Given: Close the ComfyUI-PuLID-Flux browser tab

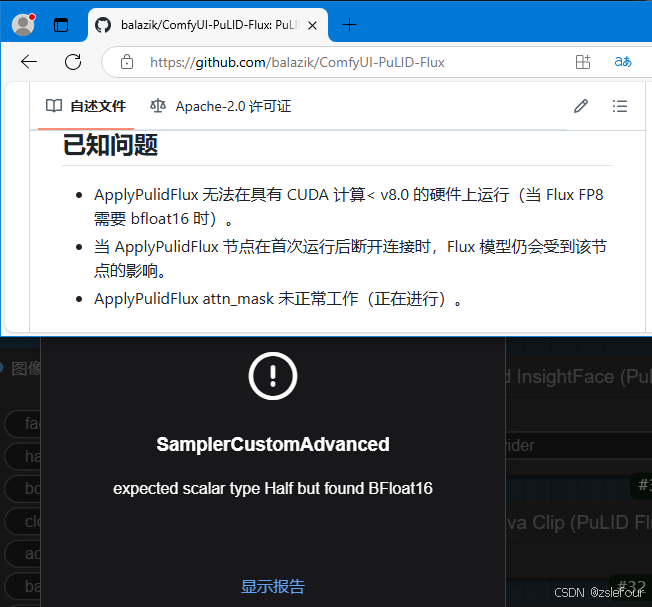Looking at the screenshot, I should click(x=313, y=25).
